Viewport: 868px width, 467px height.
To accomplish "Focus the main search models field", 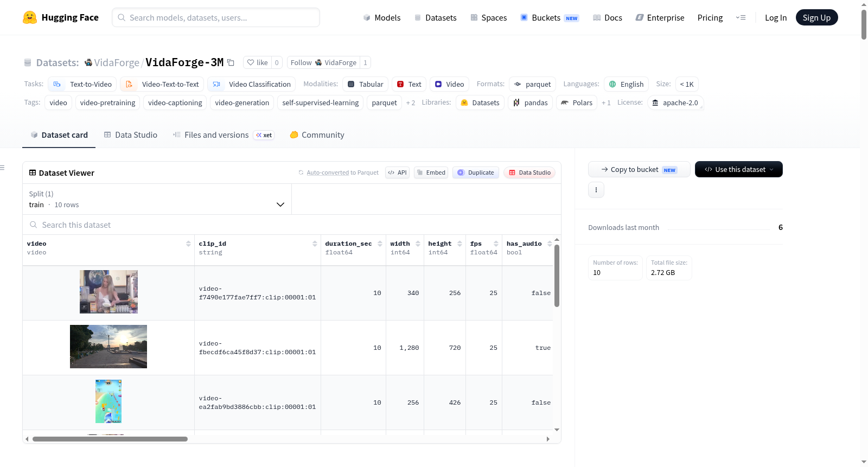I will tap(216, 17).
